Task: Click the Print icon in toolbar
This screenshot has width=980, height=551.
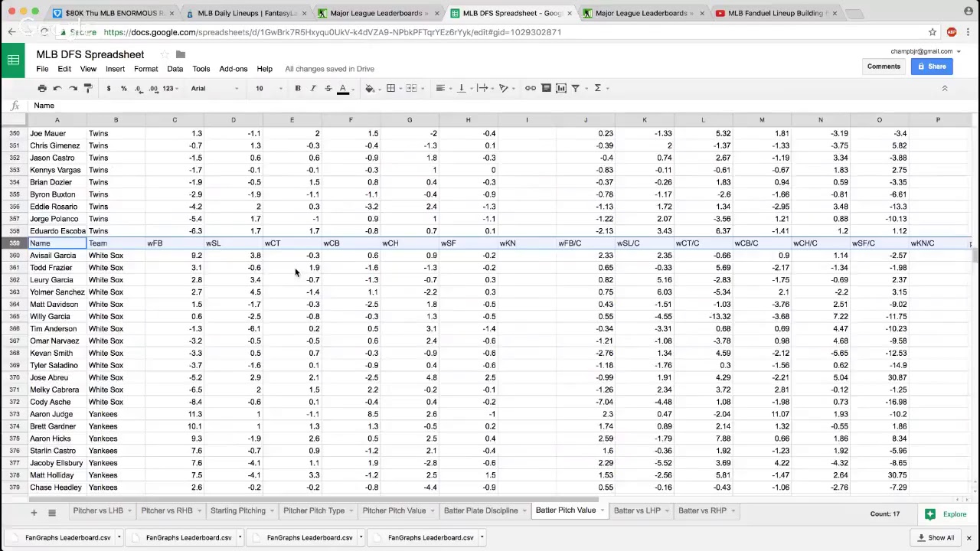Action: (42, 88)
